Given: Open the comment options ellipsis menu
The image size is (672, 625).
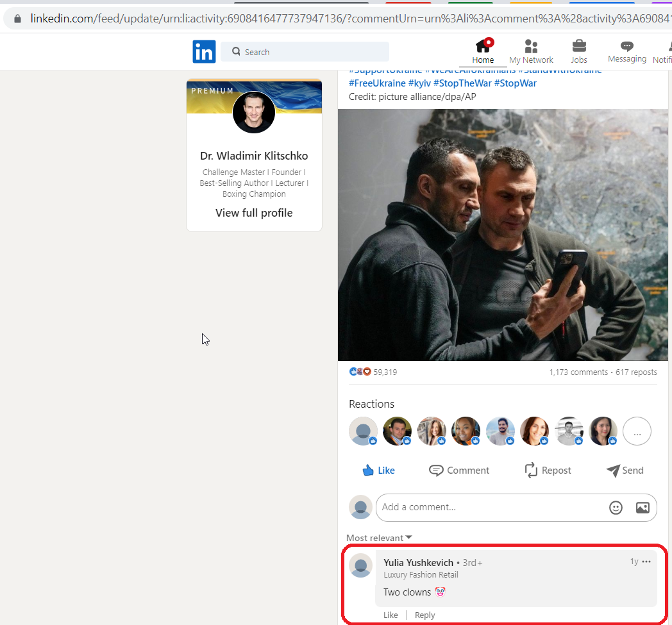Looking at the screenshot, I should click(646, 562).
